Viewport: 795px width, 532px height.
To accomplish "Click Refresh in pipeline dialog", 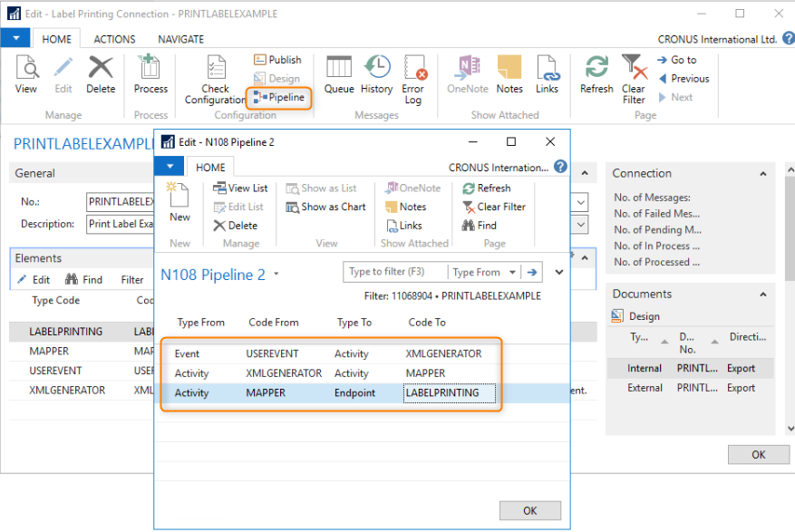I will [x=486, y=188].
